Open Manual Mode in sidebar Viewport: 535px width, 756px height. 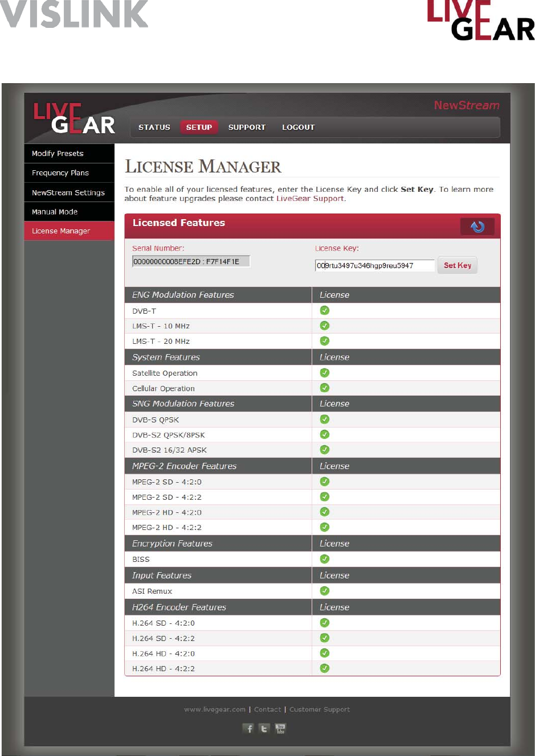pos(70,212)
